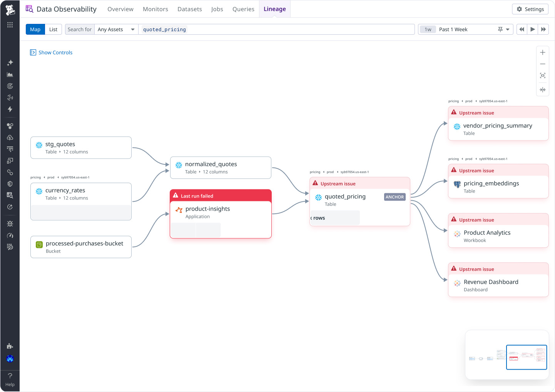Screen dimensions: 555x392
Task: Click the rows metric on quoted_pricing
Action: (335, 218)
